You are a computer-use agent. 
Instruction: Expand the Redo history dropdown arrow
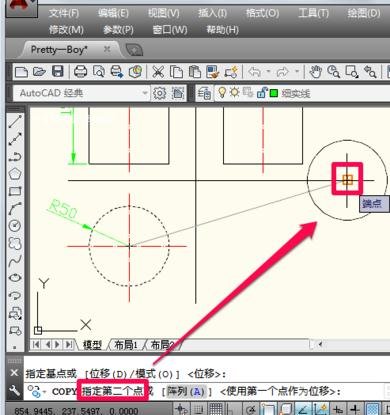point(297,72)
